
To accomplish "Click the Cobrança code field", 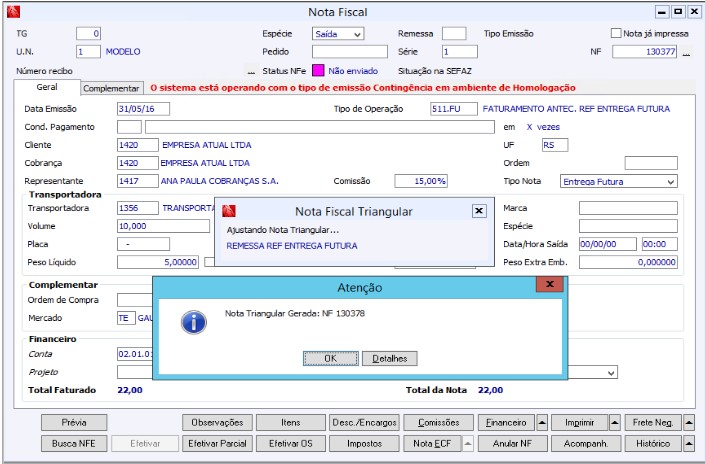I will pos(138,163).
